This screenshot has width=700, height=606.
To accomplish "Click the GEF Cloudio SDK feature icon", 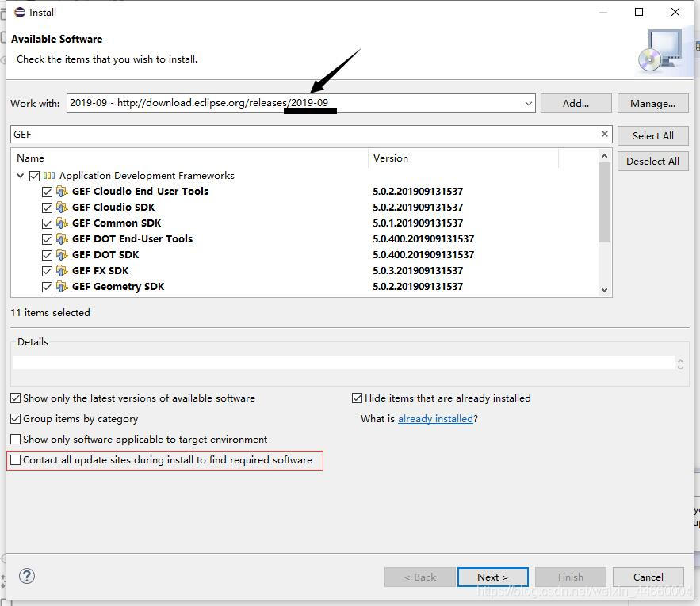I will (62, 207).
